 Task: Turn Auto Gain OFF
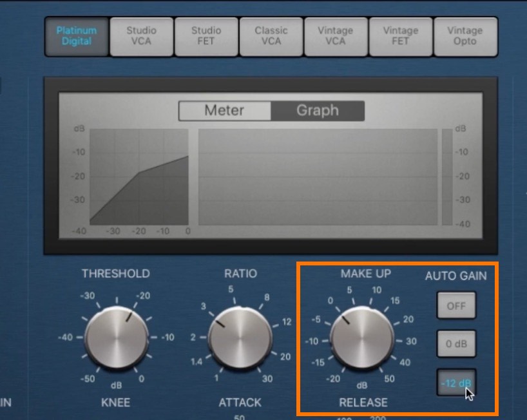click(x=456, y=306)
